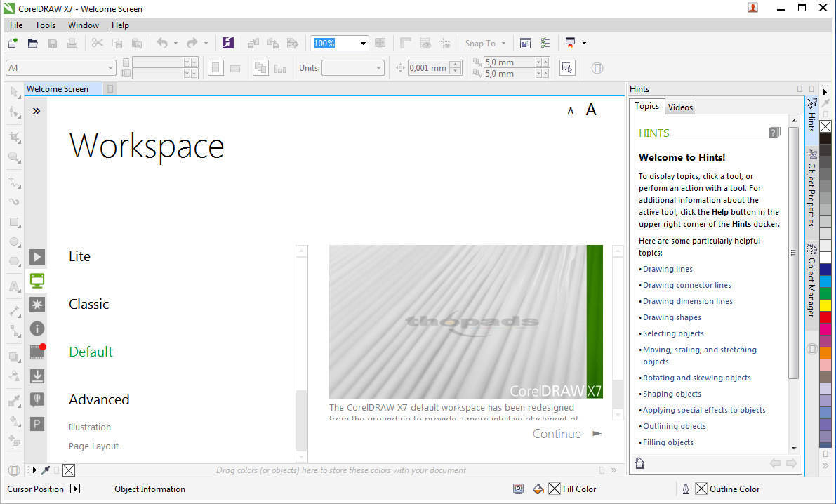Image resolution: width=836 pixels, height=504 pixels.
Task: Click the Save disk icon
Action: (x=52, y=44)
